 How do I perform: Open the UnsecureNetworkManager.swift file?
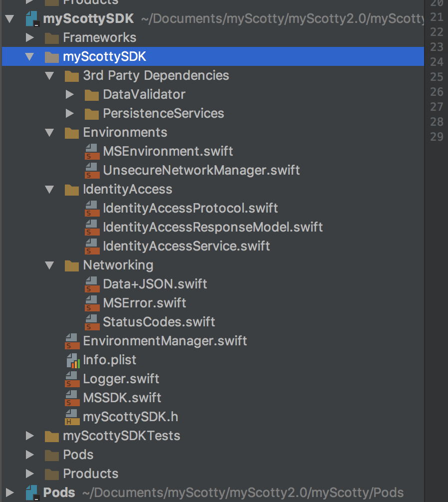(202, 170)
